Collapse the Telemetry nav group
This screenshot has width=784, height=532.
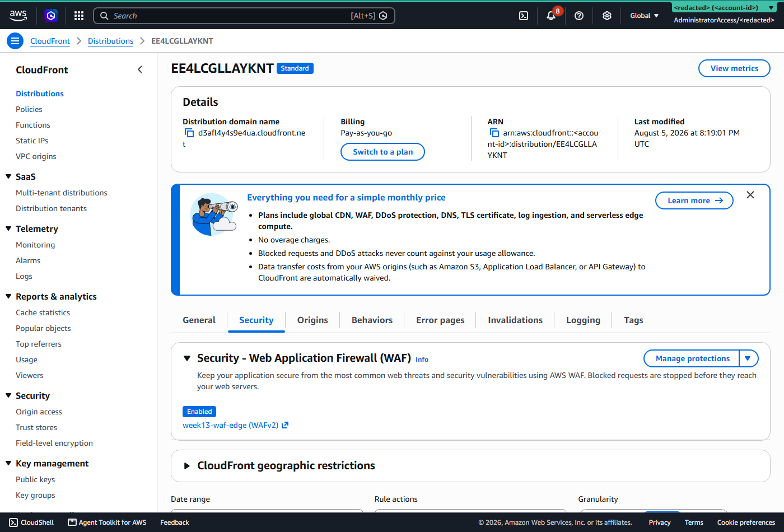coord(8,228)
